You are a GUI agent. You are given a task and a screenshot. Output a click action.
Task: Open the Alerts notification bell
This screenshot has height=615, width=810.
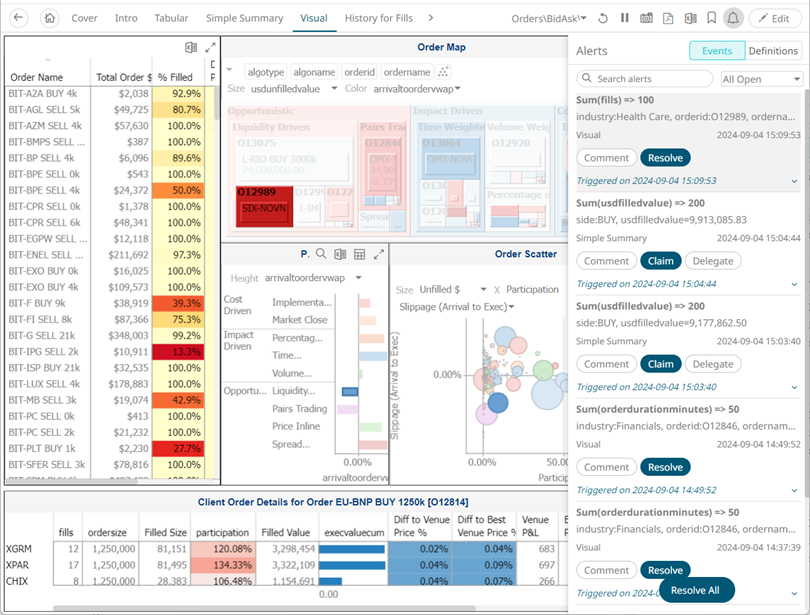click(733, 17)
